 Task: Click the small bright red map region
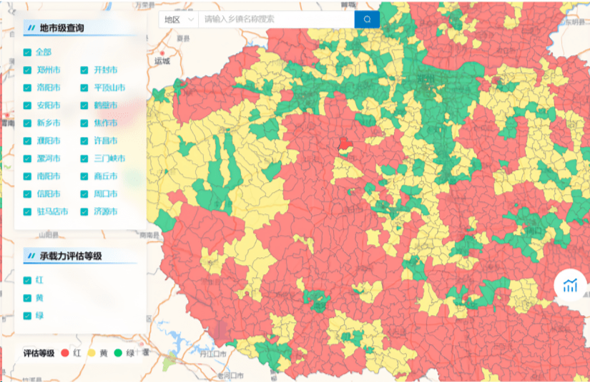tap(345, 143)
